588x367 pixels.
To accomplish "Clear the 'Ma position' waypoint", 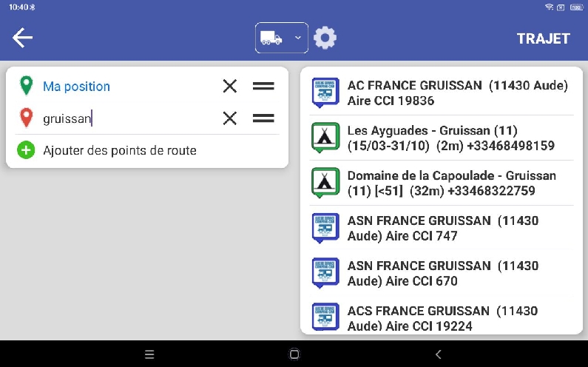I will point(230,87).
